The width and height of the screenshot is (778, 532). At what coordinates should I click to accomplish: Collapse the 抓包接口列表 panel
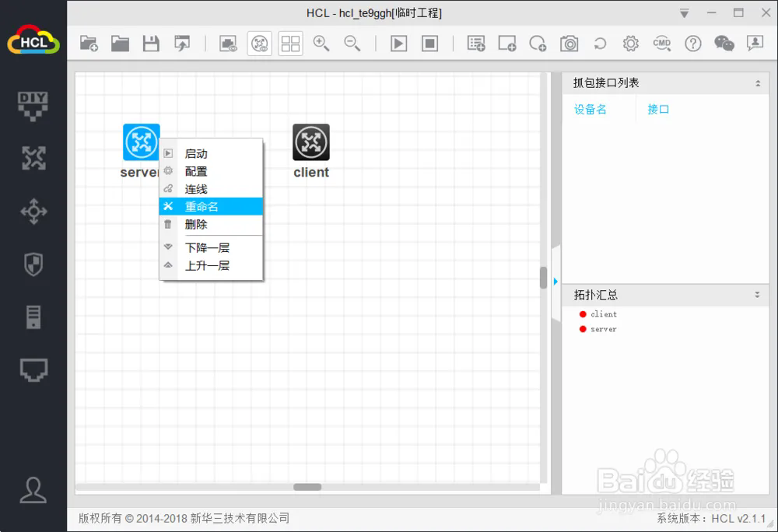[x=758, y=83]
